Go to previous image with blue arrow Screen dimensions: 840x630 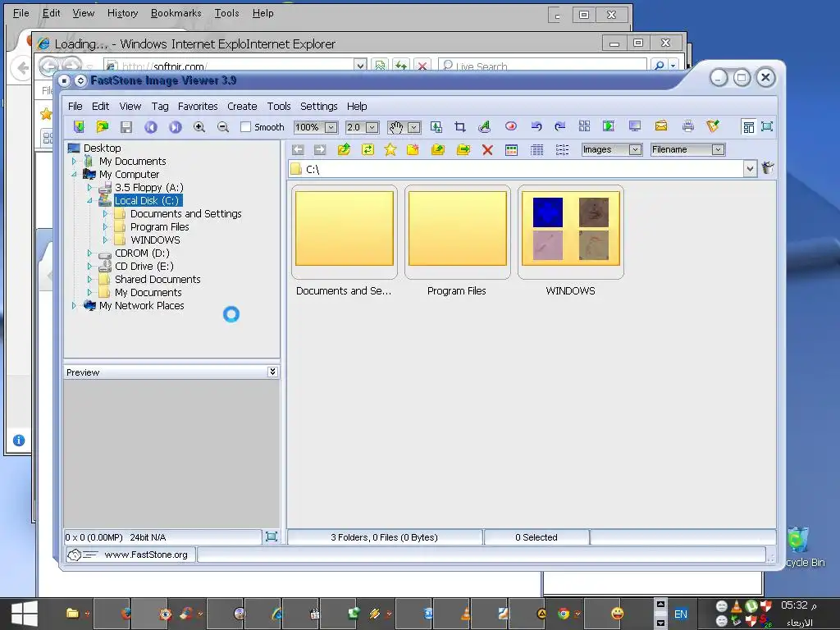151,127
